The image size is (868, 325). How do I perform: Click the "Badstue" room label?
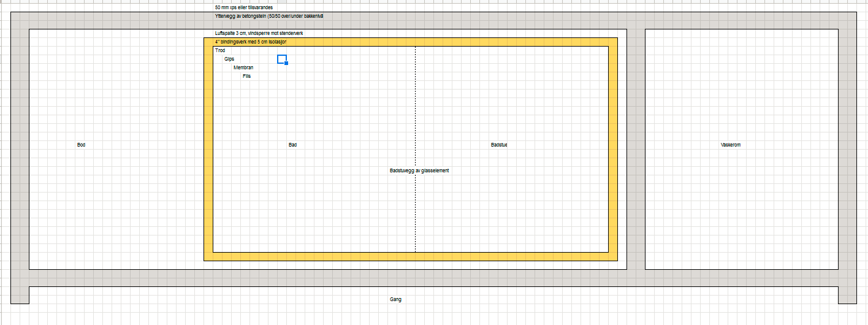pos(499,145)
